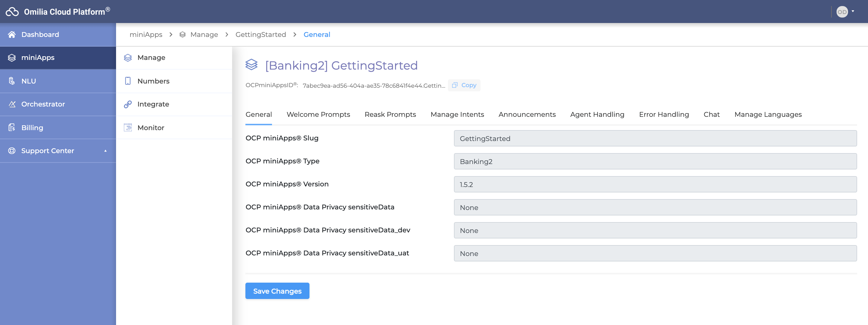Click the OCPminiAppsID value text

pos(374,85)
